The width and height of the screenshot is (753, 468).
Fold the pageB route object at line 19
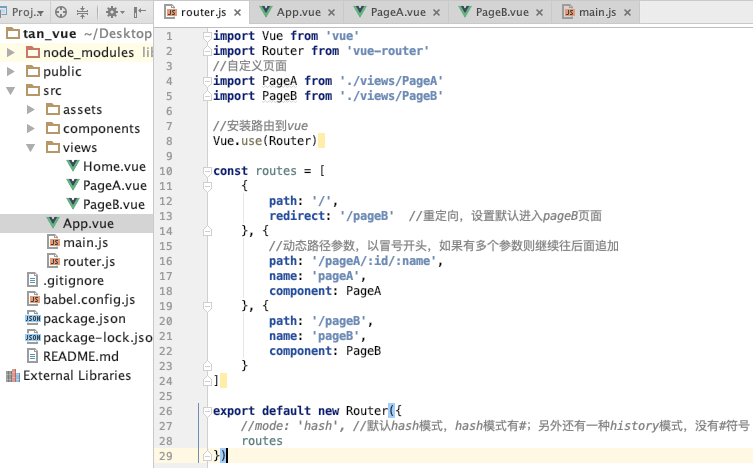207,306
